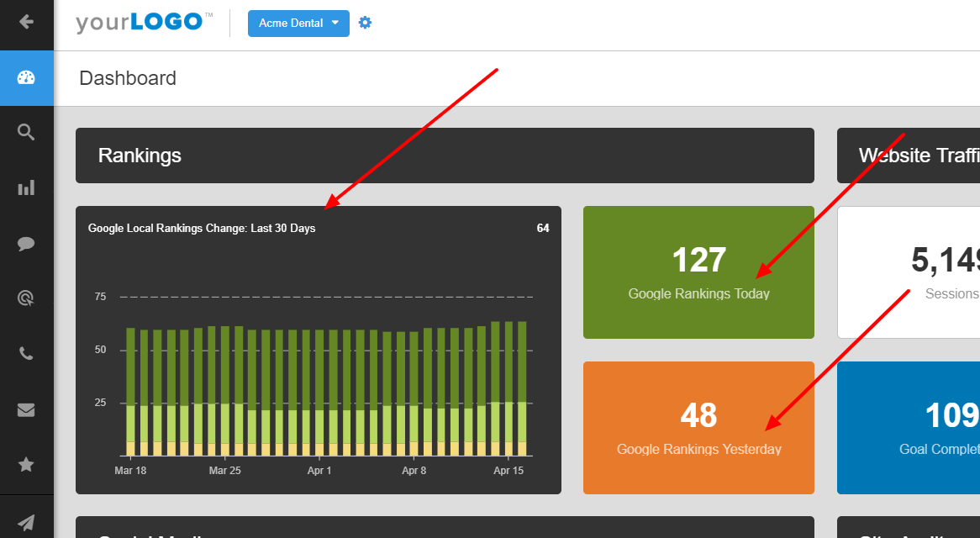The image size is (980, 538).
Task: Click the 48 figure on orange tile
Action: [x=698, y=415]
